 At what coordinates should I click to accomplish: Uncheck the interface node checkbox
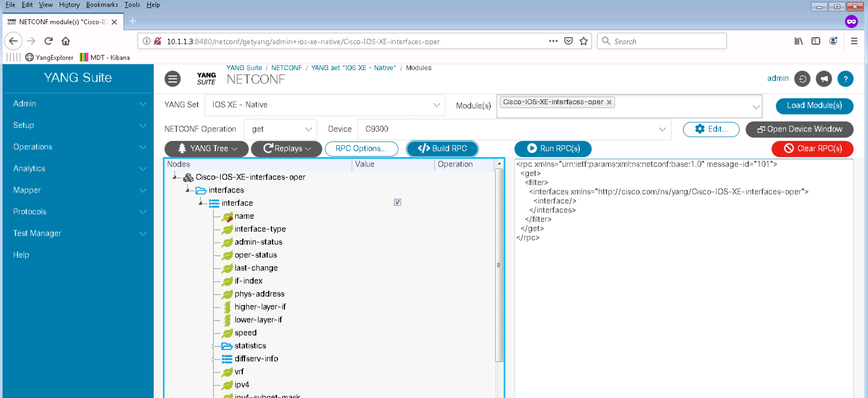(397, 202)
